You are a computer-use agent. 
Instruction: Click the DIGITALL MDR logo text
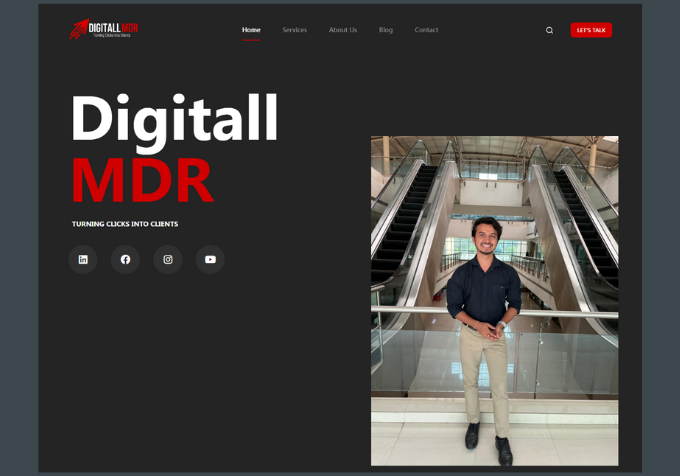[x=114, y=27]
